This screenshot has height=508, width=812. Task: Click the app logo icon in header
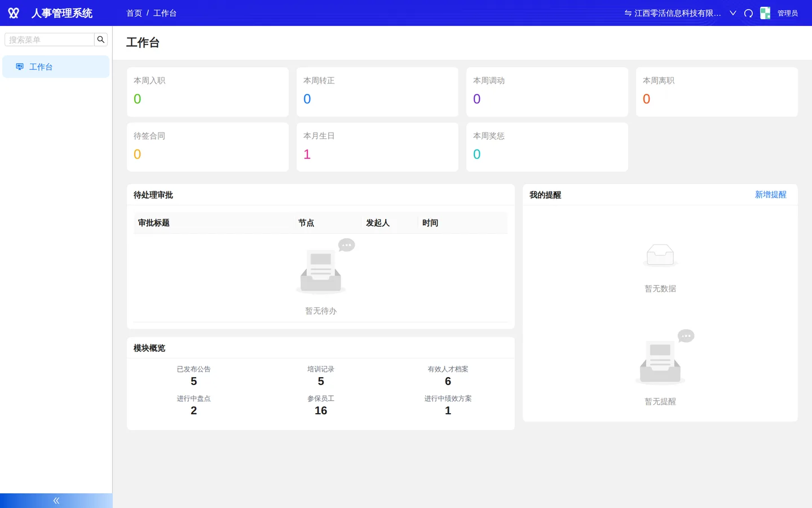click(14, 13)
